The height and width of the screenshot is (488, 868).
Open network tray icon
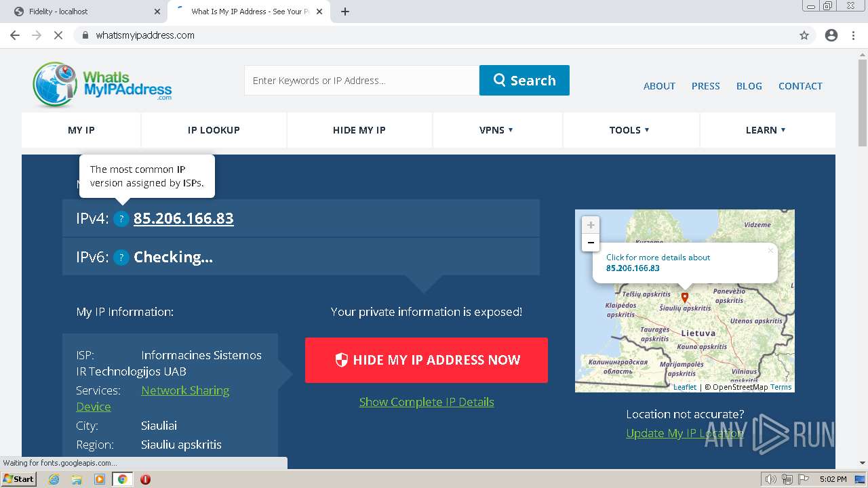pos(787,479)
